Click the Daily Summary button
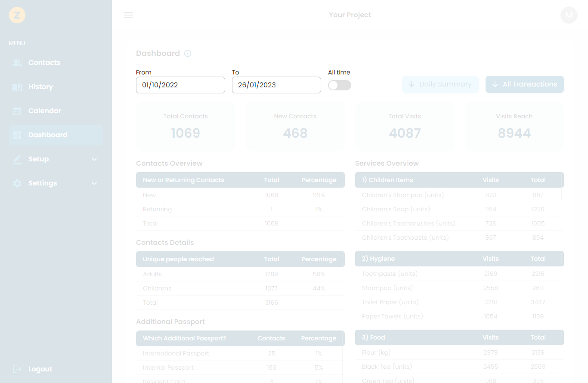 pos(440,84)
